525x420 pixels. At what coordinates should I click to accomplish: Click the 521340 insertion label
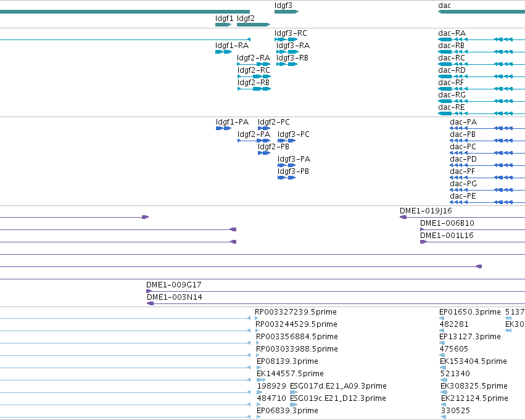(x=455, y=374)
